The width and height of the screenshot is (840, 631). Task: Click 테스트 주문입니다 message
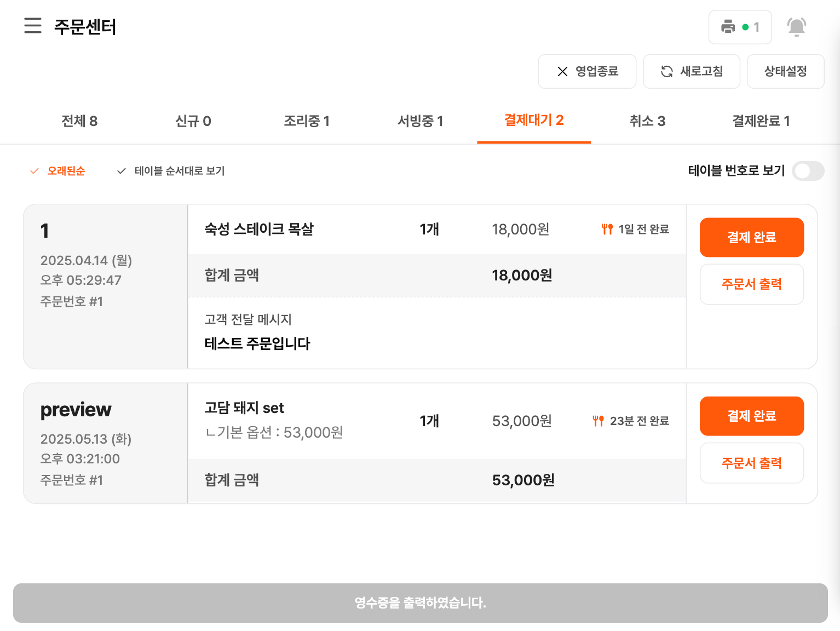(257, 343)
